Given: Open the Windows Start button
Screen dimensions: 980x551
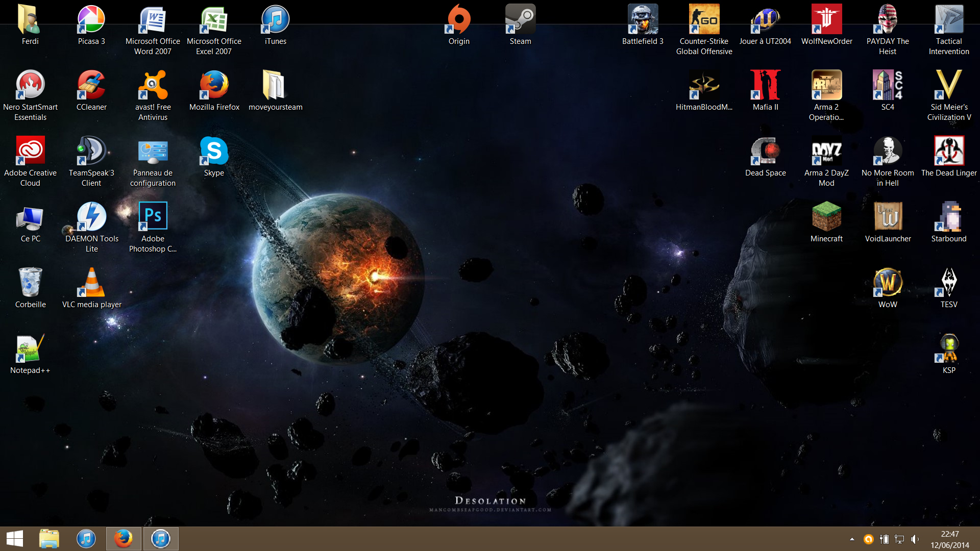Looking at the screenshot, I should (x=15, y=539).
